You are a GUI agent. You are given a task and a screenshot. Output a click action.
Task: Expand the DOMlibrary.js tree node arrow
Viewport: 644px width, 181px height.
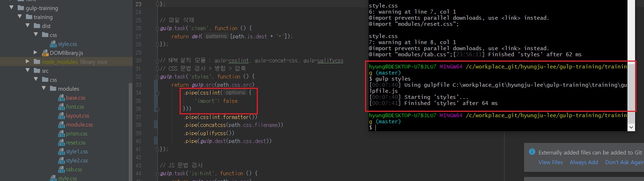[35, 53]
